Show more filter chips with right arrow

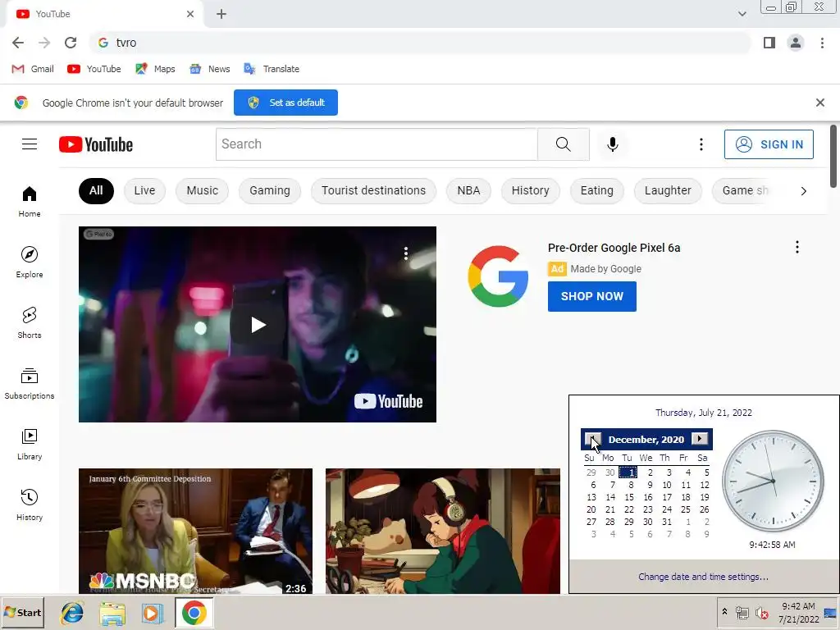pyautogui.click(x=803, y=191)
